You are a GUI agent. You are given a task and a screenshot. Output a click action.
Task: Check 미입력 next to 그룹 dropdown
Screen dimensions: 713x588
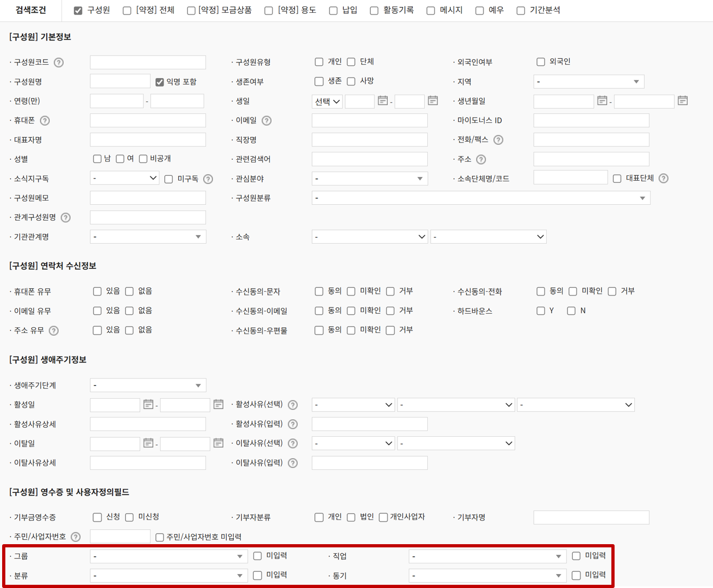click(257, 556)
